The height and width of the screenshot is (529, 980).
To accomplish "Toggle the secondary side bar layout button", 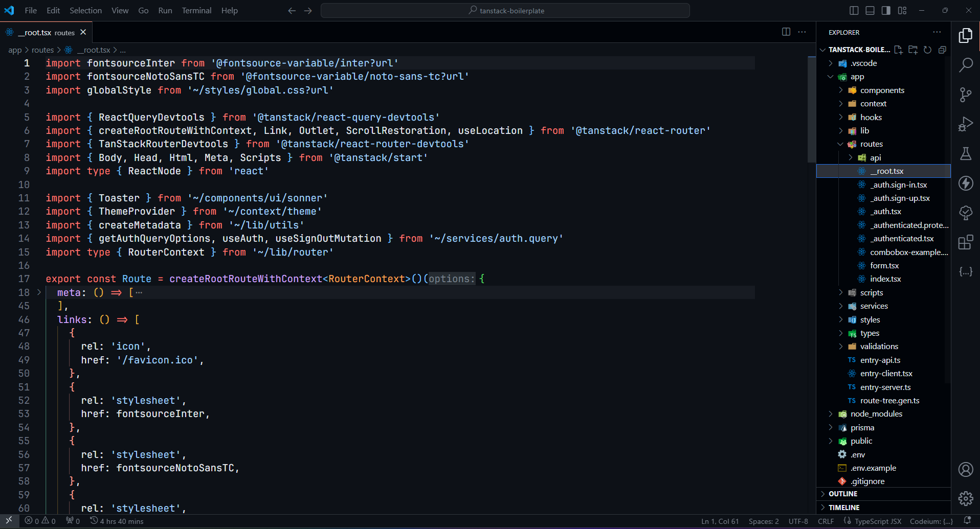I will 886,10.
